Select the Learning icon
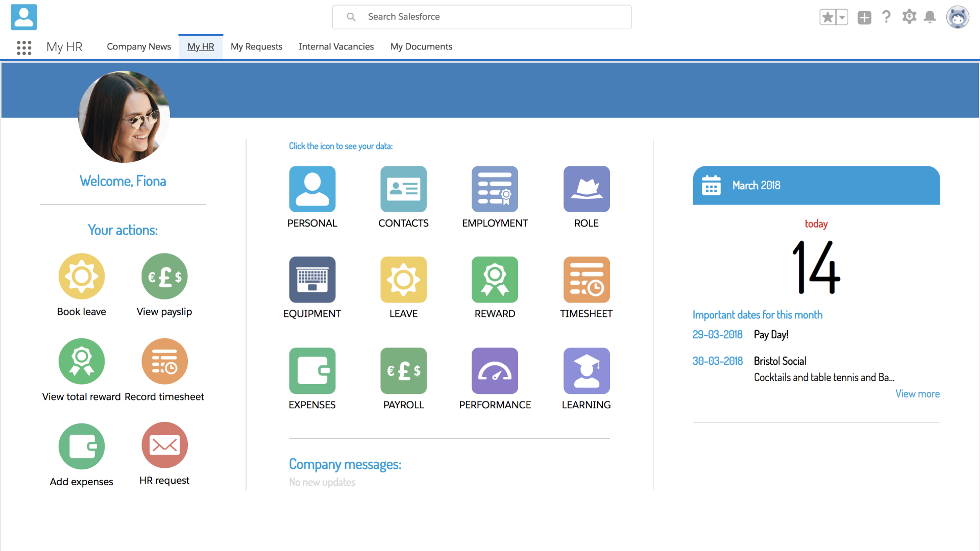 (586, 371)
